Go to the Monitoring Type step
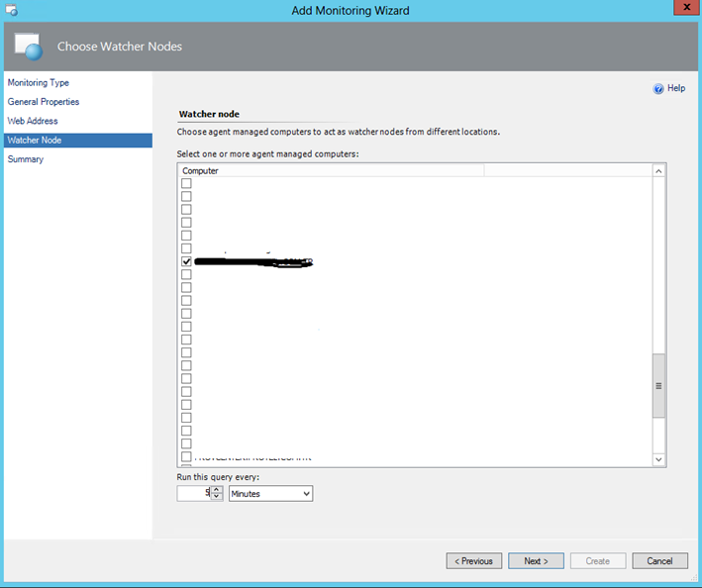Viewport: 702px width, 588px height. click(x=39, y=83)
